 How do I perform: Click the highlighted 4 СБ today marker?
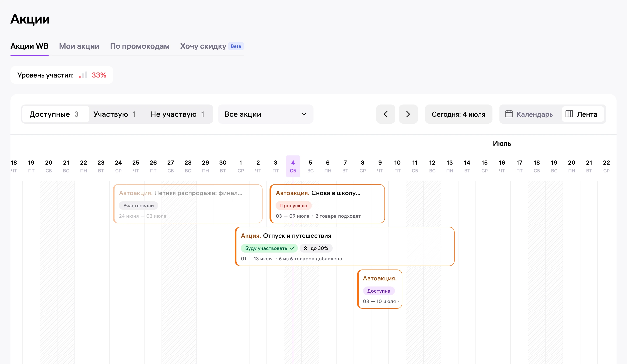pos(293,166)
